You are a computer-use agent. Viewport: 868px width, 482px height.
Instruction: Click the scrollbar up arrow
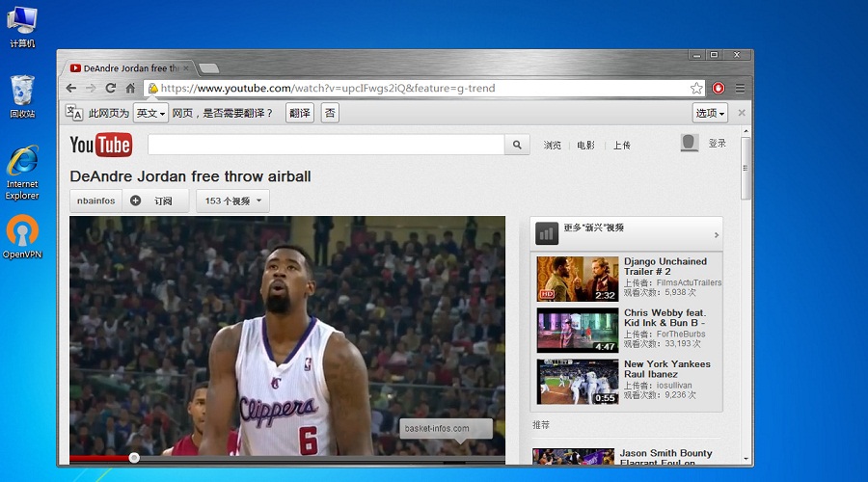pos(746,131)
